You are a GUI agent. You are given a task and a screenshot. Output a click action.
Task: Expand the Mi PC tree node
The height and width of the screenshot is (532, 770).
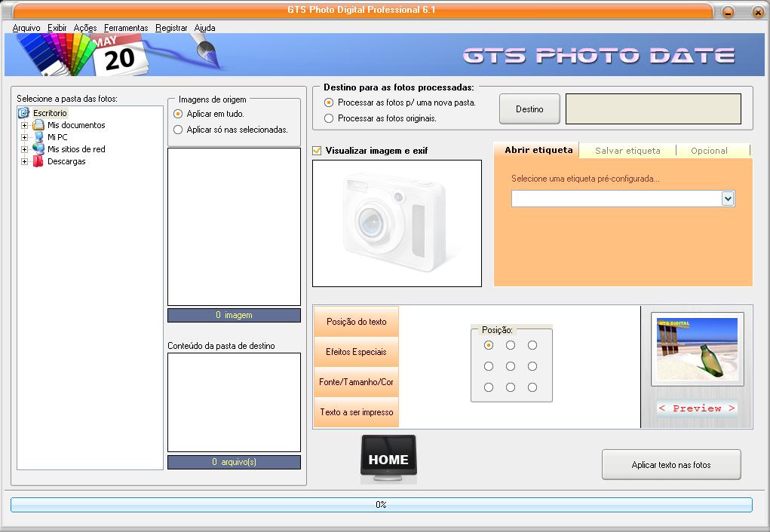24,137
